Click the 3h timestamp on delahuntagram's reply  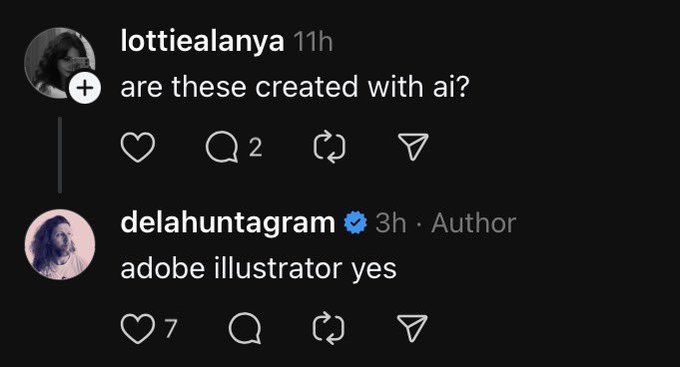click(x=391, y=223)
